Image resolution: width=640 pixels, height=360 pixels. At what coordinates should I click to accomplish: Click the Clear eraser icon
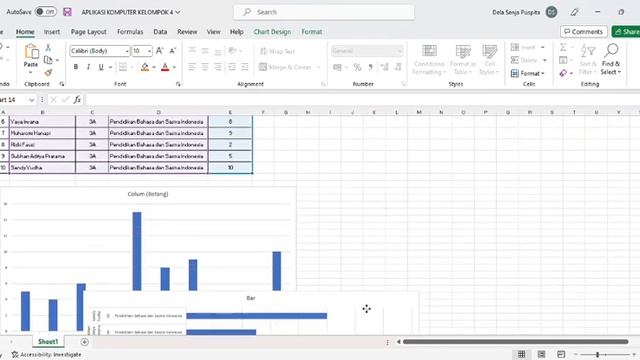click(563, 73)
